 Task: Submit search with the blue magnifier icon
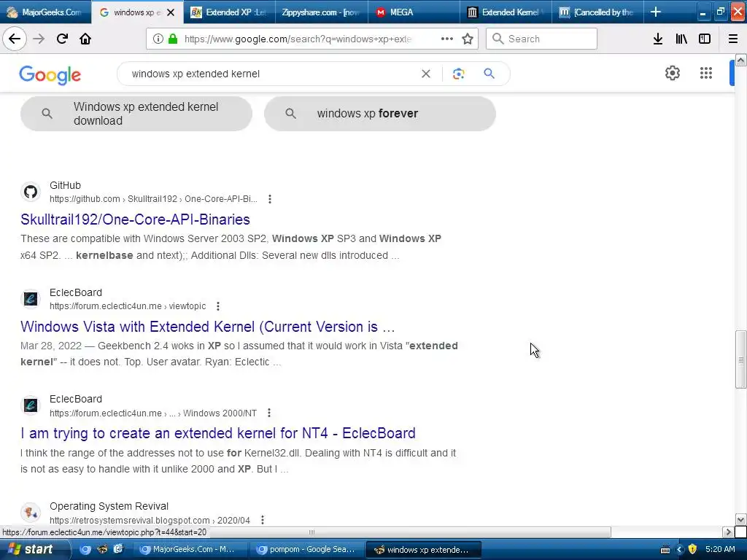point(489,74)
